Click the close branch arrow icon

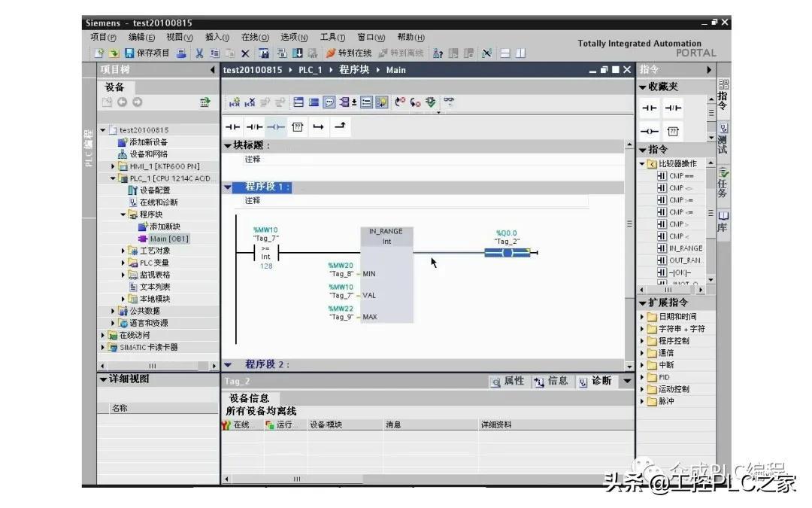click(x=341, y=126)
